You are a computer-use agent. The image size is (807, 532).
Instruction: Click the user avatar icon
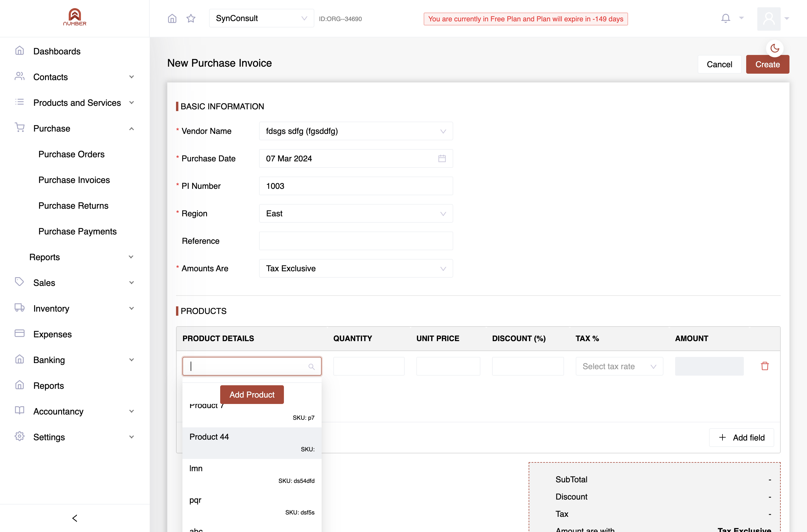(x=769, y=19)
